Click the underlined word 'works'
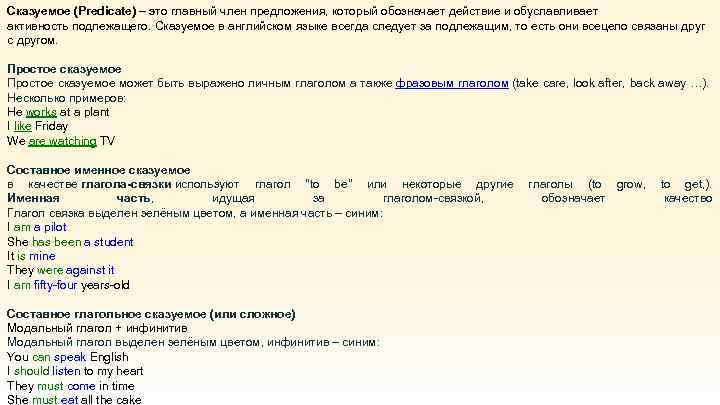 click(41, 112)
